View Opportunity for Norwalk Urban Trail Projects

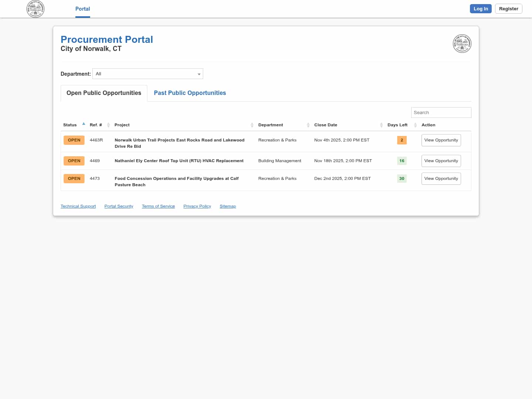pyautogui.click(x=441, y=140)
